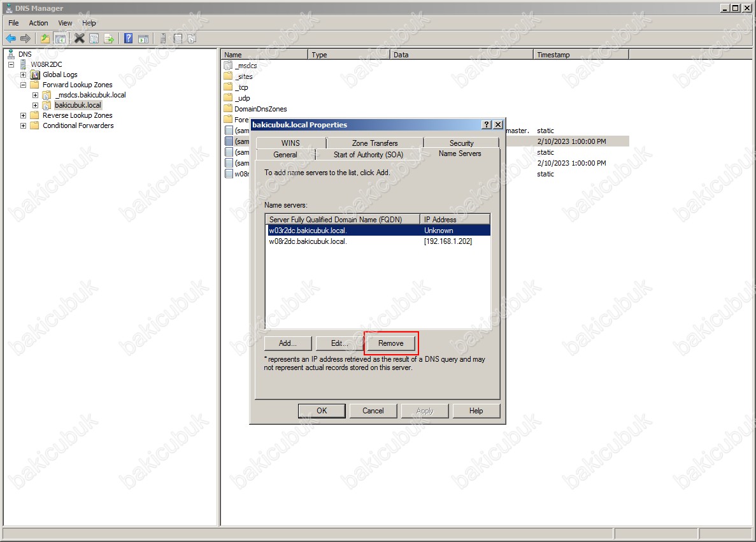Image resolution: width=756 pixels, height=542 pixels.
Task: Collapse the Forward Lookup Zones node
Action: click(x=24, y=85)
